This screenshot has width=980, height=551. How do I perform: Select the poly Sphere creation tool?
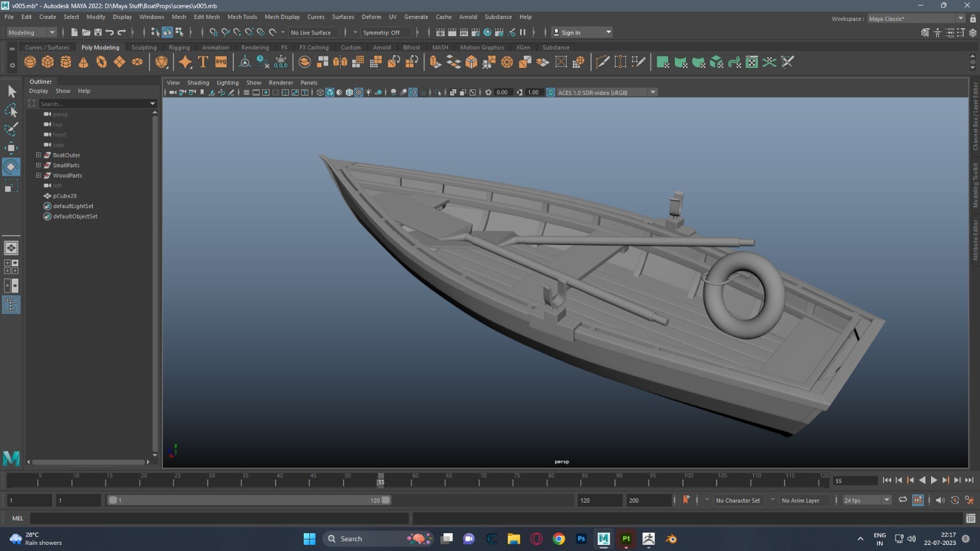click(x=29, y=62)
